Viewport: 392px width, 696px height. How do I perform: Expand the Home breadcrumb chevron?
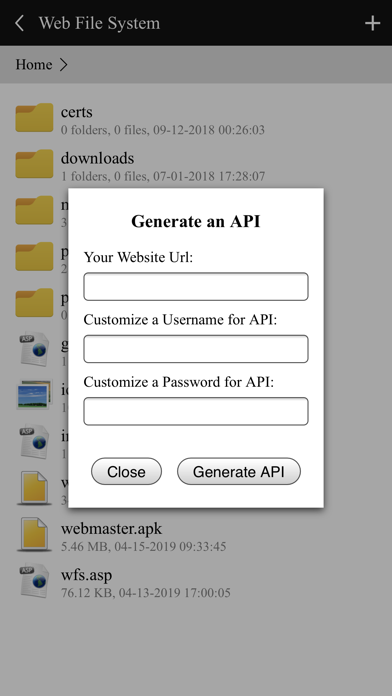click(63, 65)
